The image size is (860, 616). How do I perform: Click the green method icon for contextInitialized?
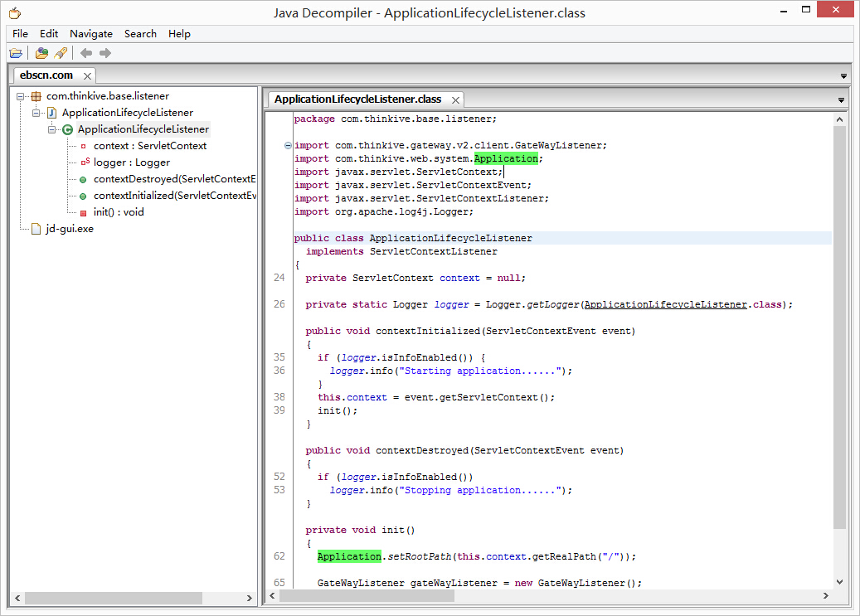click(83, 196)
